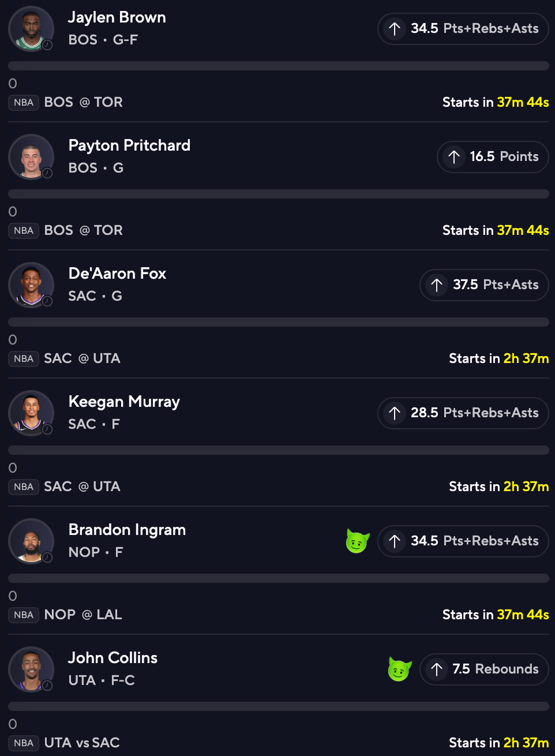555x756 pixels.
Task: Click the green demon icon for John Collins
Action: (399, 669)
